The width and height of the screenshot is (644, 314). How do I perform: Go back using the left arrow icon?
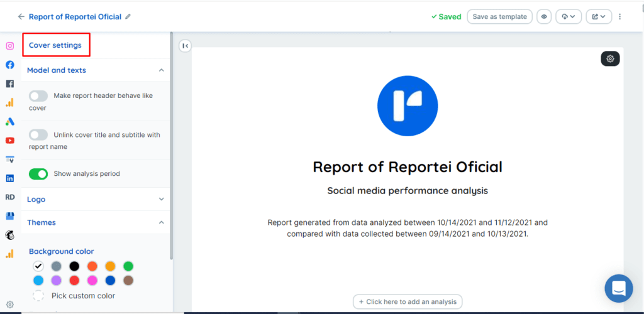21,17
